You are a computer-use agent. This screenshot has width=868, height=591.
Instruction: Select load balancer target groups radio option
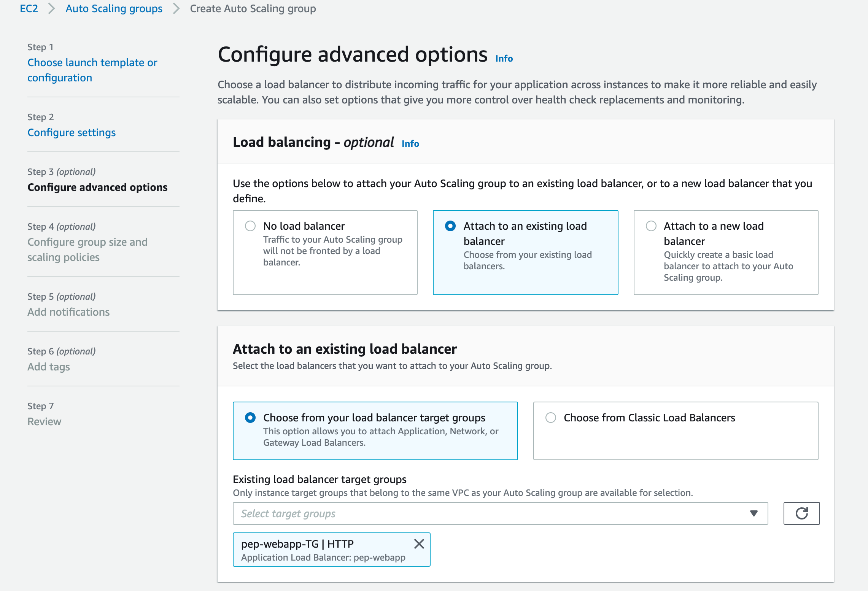250,418
